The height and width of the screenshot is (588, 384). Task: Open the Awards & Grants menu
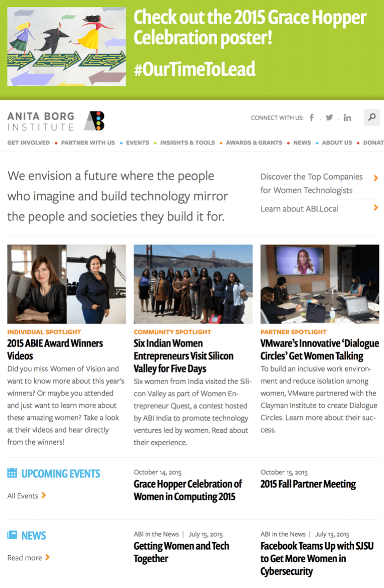pyautogui.click(x=254, y=143)
